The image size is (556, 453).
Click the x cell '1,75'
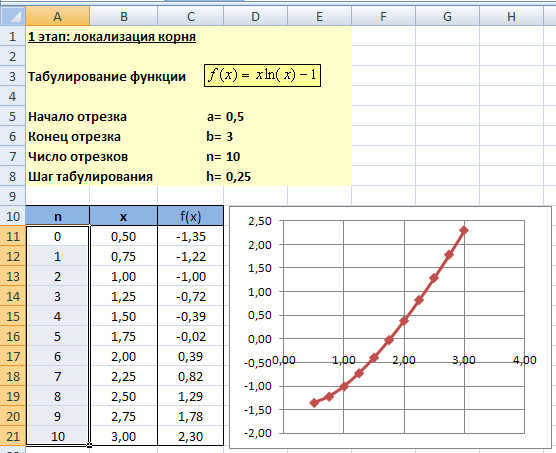(x=123, y=336)
